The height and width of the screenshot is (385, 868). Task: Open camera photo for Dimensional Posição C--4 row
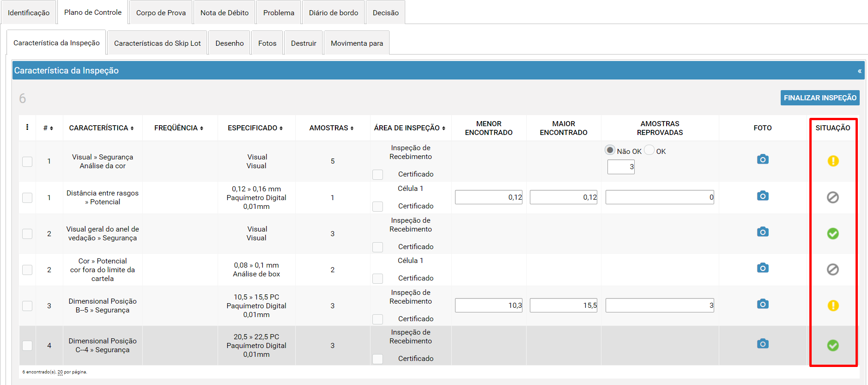point(763,343)
